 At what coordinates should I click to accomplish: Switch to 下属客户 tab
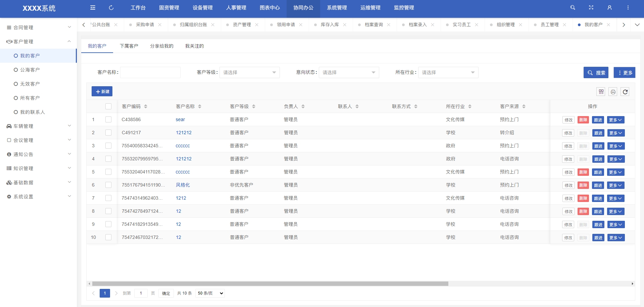coord(129,46)
